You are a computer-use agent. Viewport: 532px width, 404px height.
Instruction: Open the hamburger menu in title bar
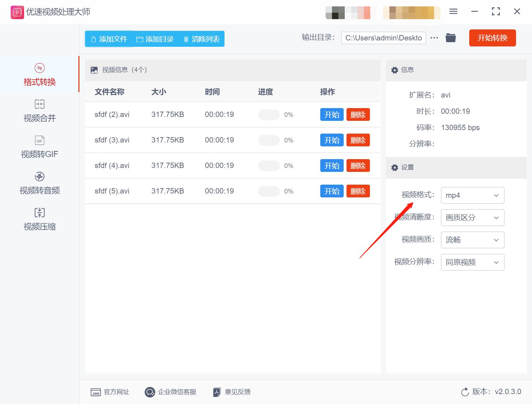[x=453, y=11]
